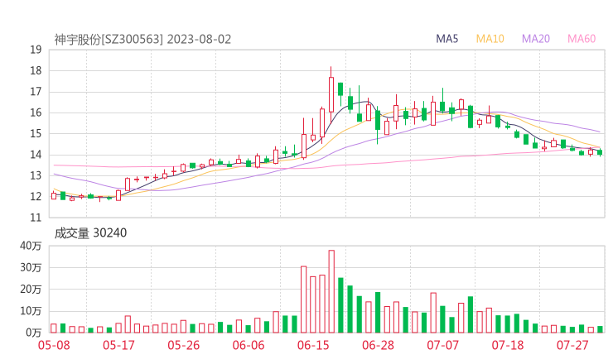
Task: Click the price axis value 15
Action: tap(36, 133)
